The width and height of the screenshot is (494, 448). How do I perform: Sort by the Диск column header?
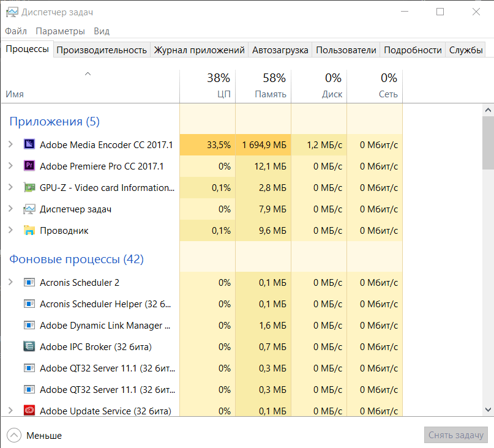[x=319, y=86]
